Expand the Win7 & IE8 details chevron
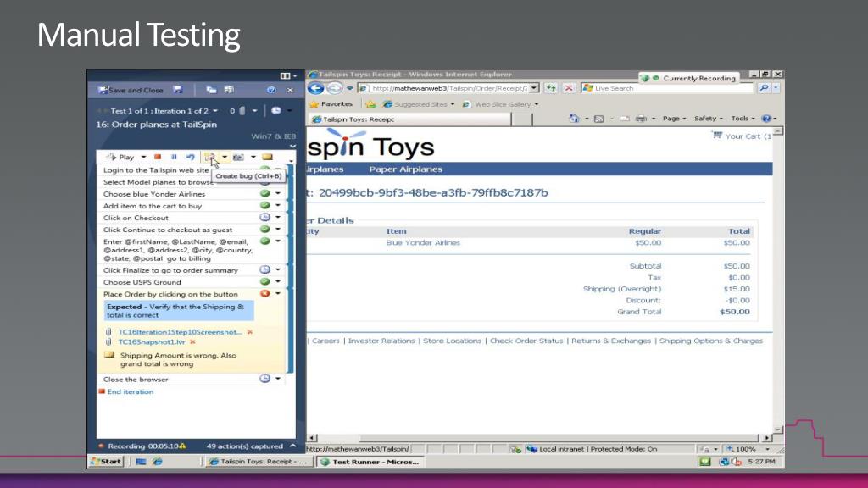 click(292, 146)
